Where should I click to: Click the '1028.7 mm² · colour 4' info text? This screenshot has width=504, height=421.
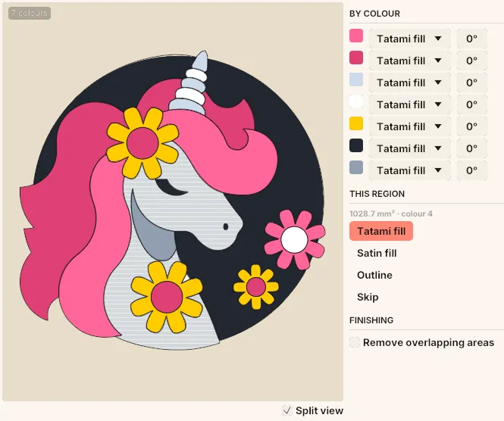[x=391, y=214]
